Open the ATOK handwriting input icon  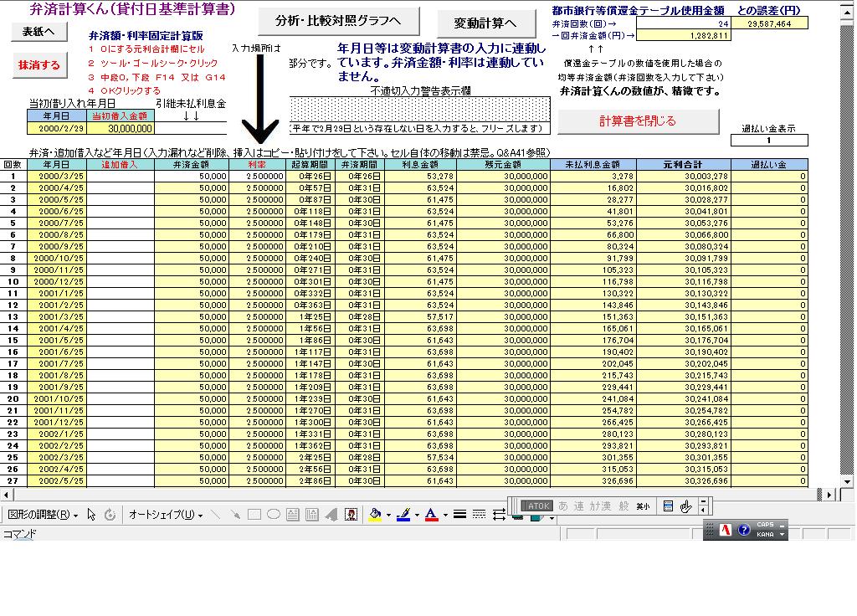(x=686, y=506)
